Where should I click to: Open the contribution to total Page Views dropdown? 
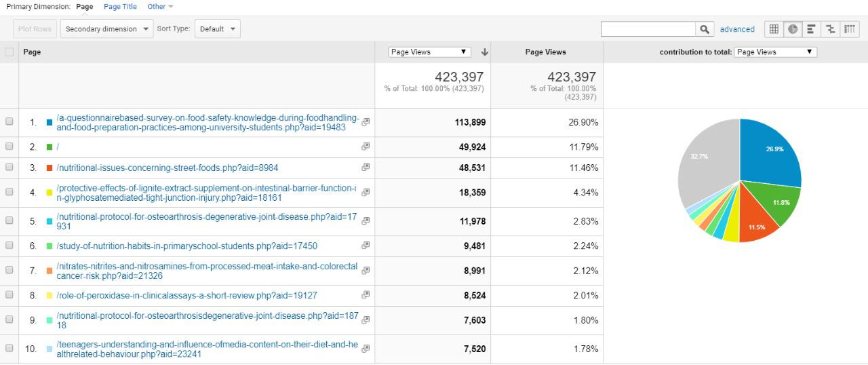click(774, 52)
